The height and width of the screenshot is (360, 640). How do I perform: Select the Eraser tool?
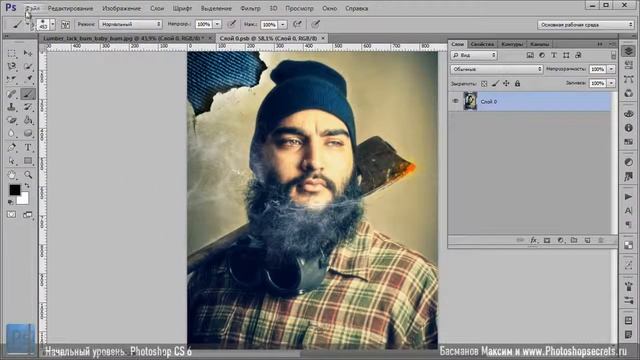pyautogui.click(x=12, y=120)
